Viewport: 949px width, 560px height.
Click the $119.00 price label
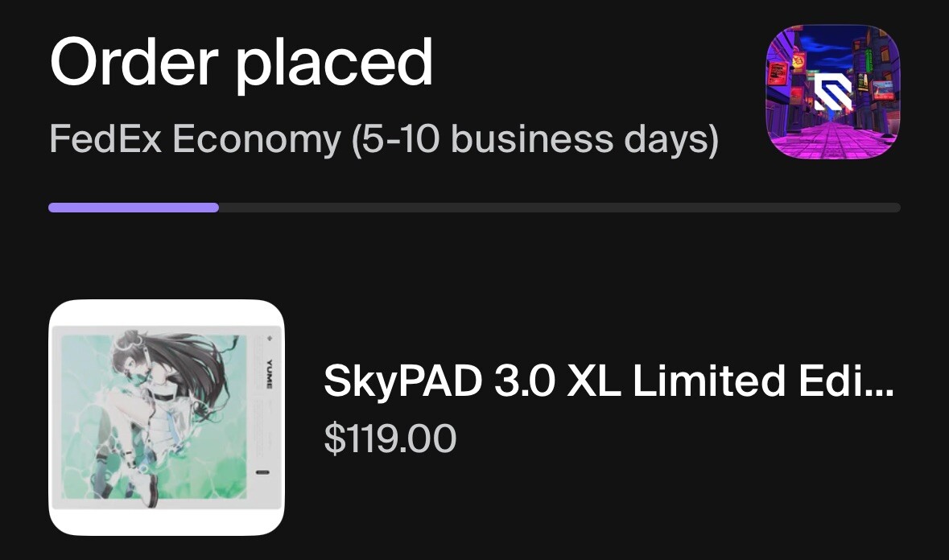[x=391, y=439]
